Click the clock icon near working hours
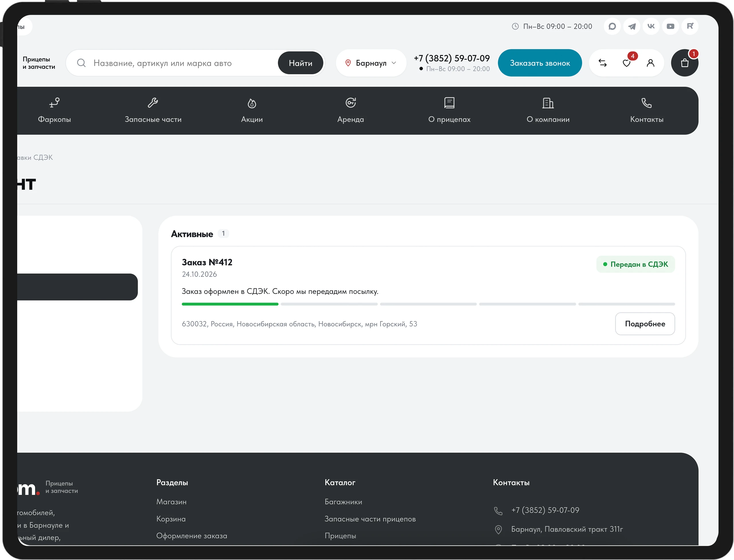This screenshot has height=560, width=734. coord(515,26)
